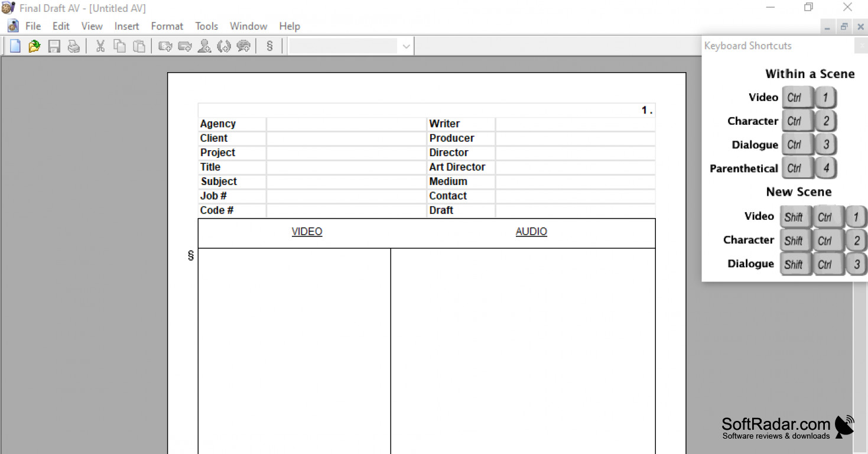
Task: Click the Writer input field
Action: 576,124
